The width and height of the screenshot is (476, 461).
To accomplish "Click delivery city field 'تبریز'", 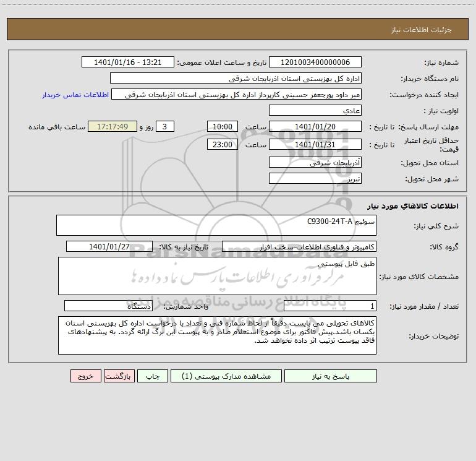I will (x=315, y=178).
